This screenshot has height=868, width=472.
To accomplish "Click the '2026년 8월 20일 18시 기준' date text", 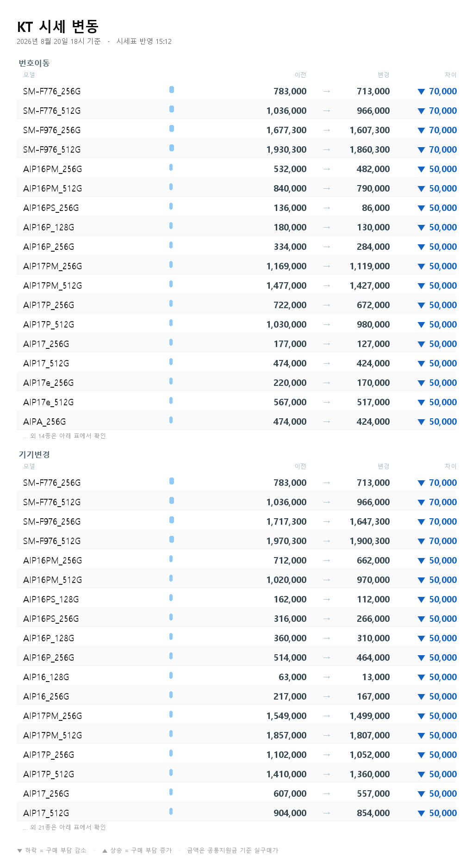I will coord(58,41).
